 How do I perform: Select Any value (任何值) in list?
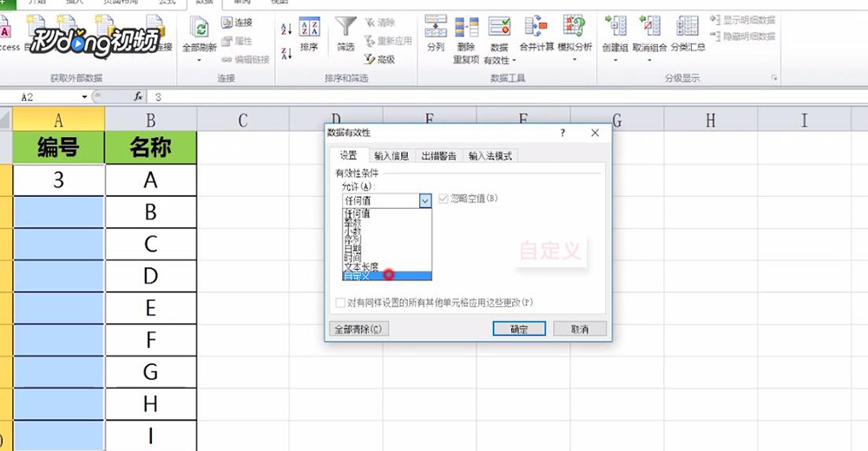point(387,213)
